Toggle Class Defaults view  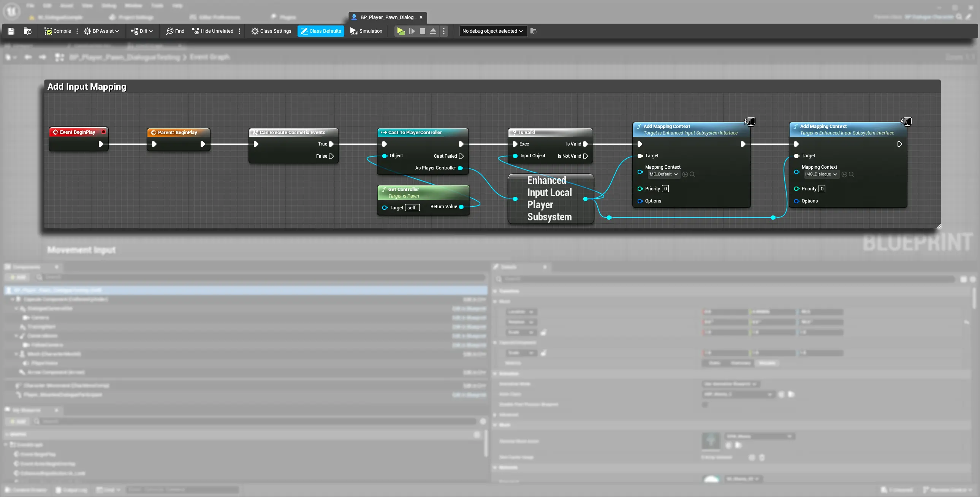click(x=321, y=31)
